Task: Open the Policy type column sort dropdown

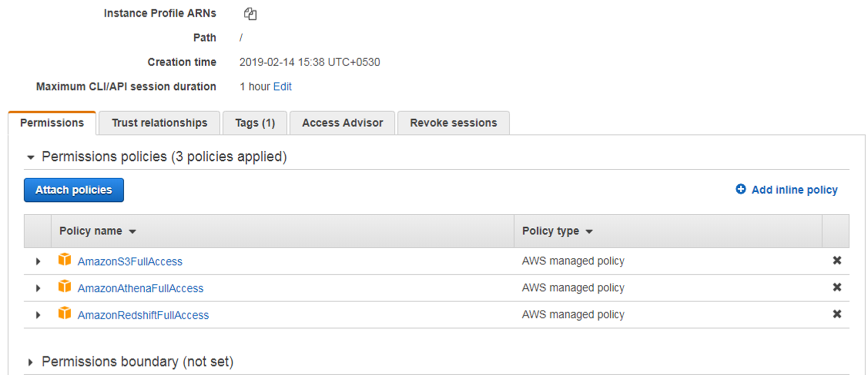Action: pyautogui.click(x=589, y=231)
